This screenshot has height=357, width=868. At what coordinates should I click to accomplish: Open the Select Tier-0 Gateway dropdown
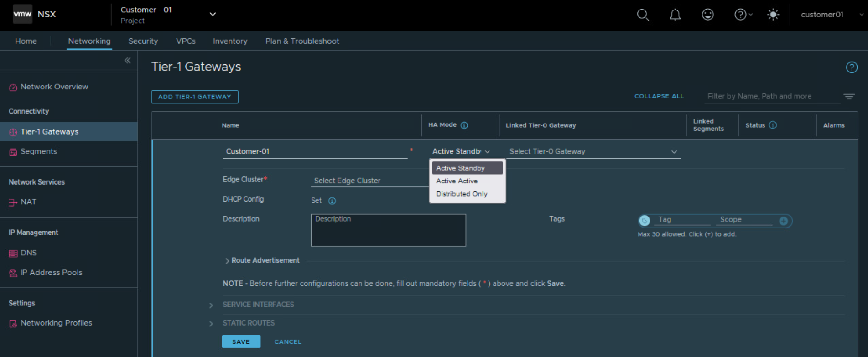pos(593,151)
